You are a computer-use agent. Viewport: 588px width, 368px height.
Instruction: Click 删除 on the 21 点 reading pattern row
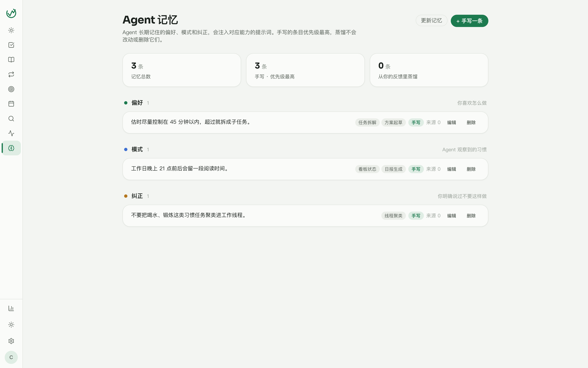click(471, 169)
